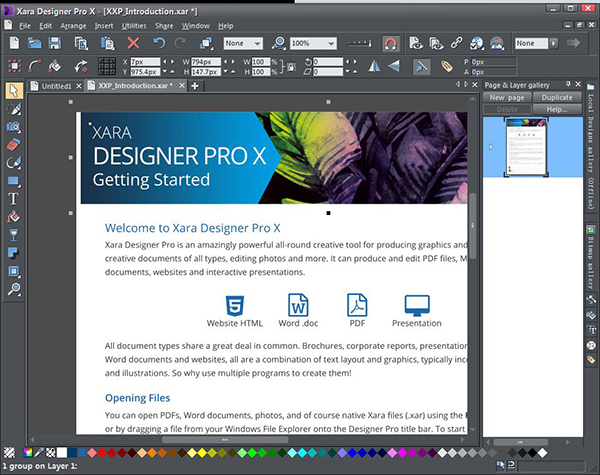
Task: Select the Text tool
Action: coord(14,199)
